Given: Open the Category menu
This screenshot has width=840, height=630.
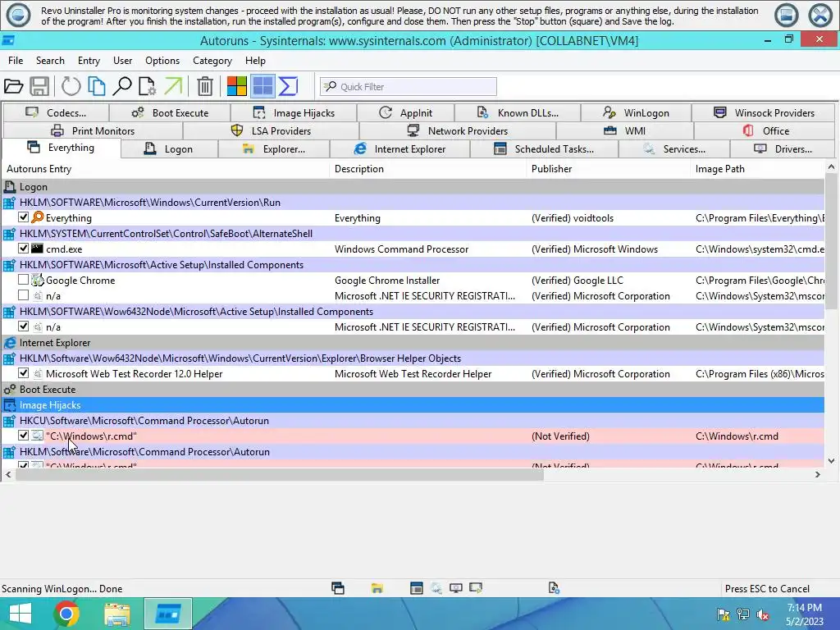Looking at the screenshot, I should [212, 61].
